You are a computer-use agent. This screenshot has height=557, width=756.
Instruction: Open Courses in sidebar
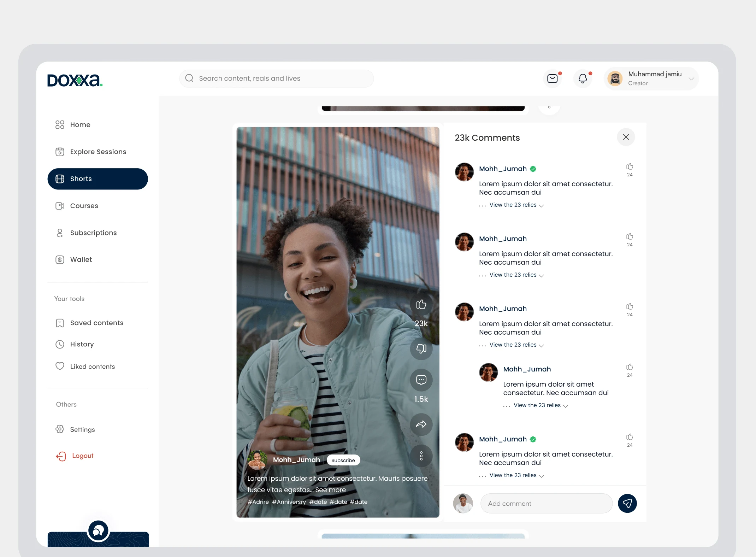98,206
